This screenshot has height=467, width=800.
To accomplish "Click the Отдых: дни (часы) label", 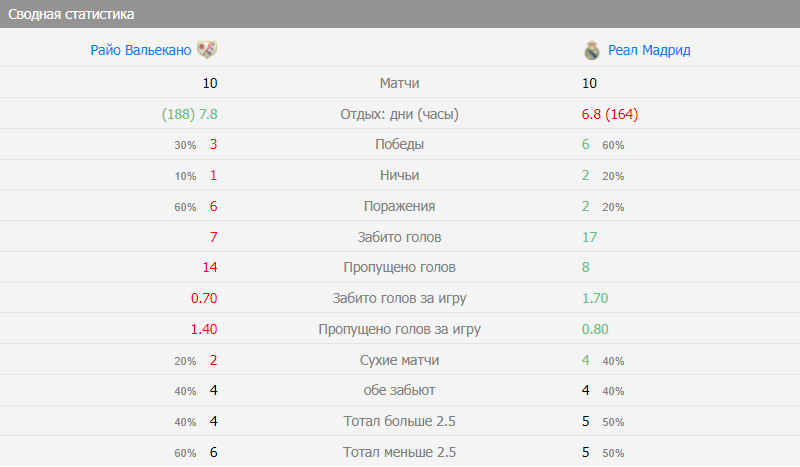I will coord(400,114).
